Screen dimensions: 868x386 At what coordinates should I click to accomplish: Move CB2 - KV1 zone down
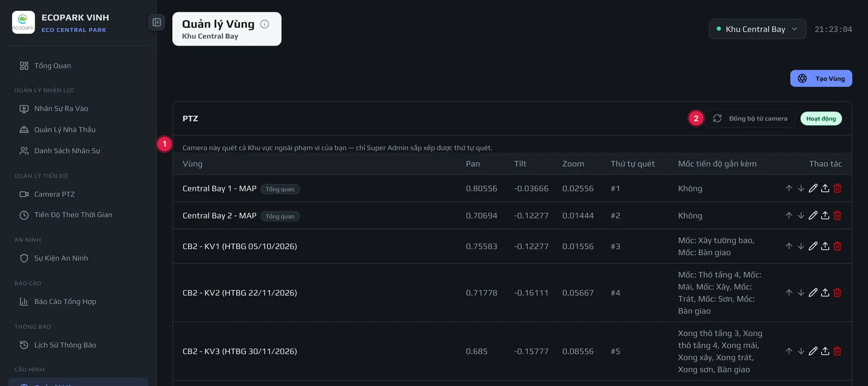coord(801,246)
